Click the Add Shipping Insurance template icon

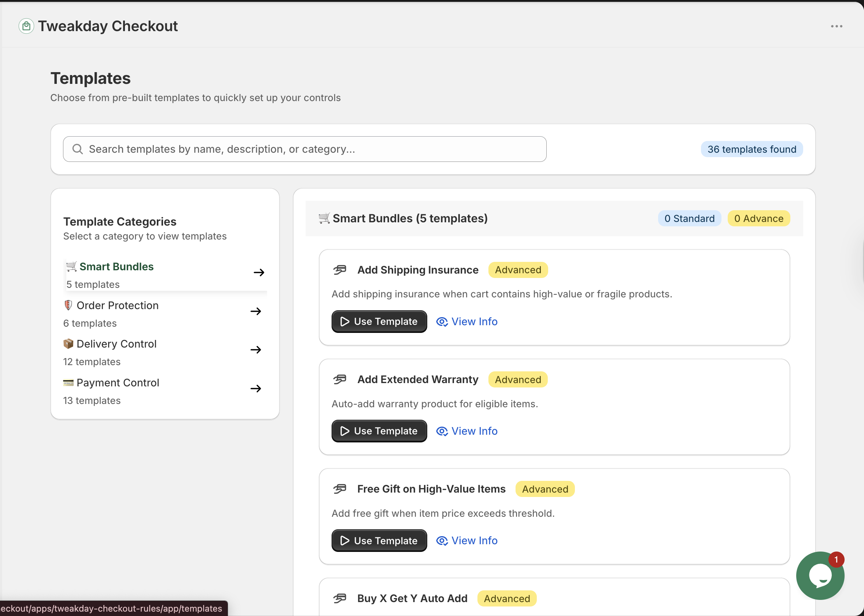click(340, 270)
